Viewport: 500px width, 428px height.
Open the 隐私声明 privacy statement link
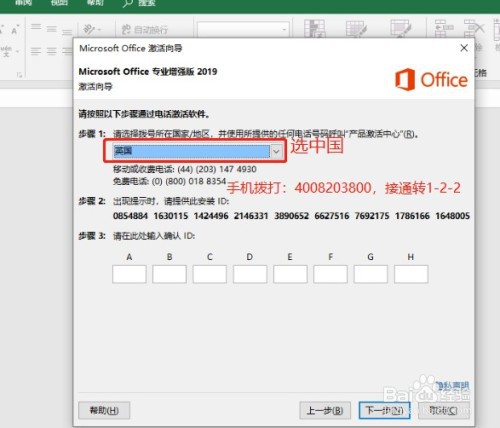pyautogui.click(x=452, y=386)
